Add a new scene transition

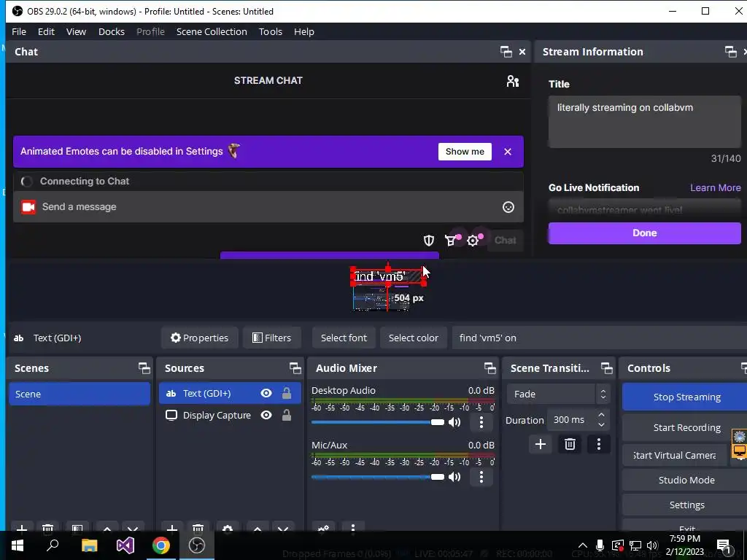click(x=541, y=444)
